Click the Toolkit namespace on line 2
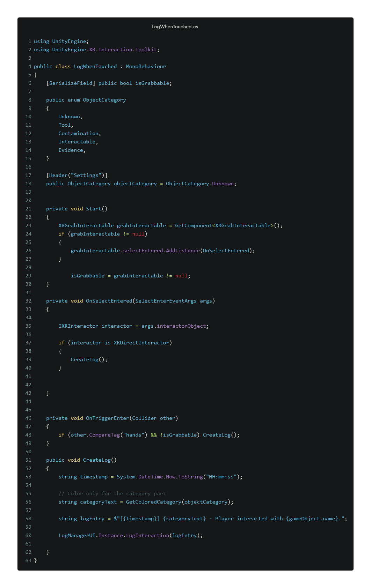 point(146,50)
